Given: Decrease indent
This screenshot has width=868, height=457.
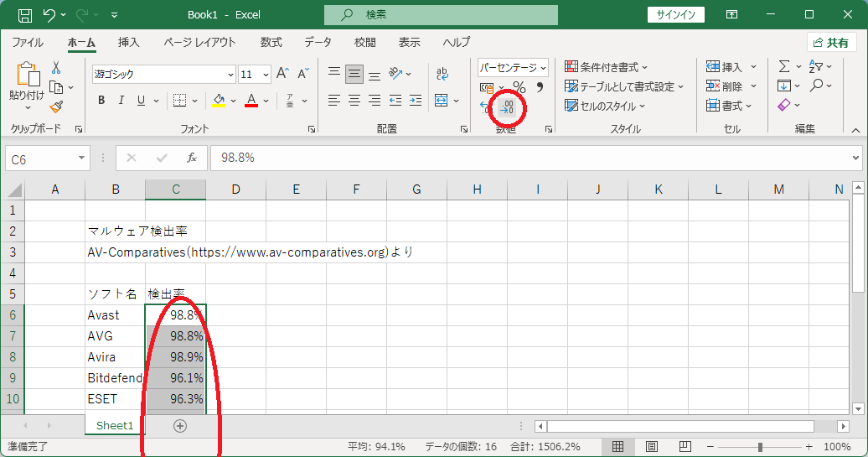Looking at the screenshot, I should [x=395, y=101].
